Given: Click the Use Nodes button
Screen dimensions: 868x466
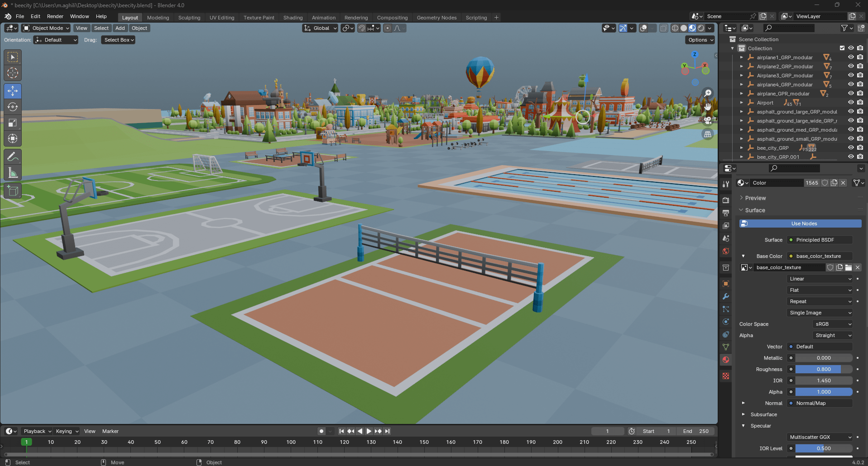Looking at the screenshot, I should (800, 223).
